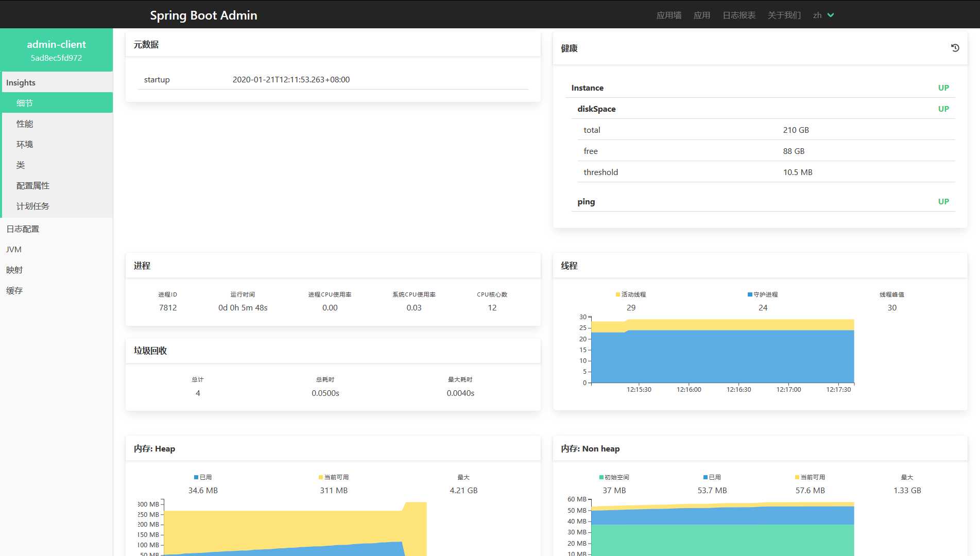
Task: Click the 进程CPU使用率 value 0.00
Action: (330, 307)
